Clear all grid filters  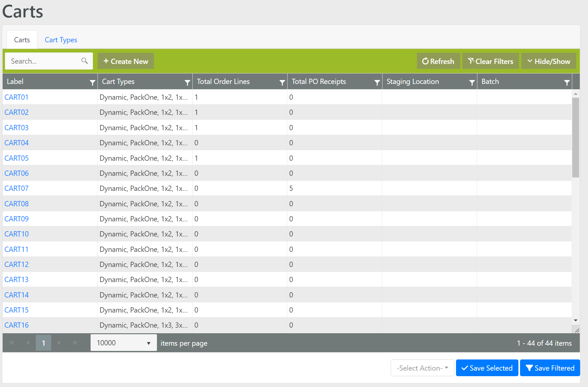click(x=490, y=61)
